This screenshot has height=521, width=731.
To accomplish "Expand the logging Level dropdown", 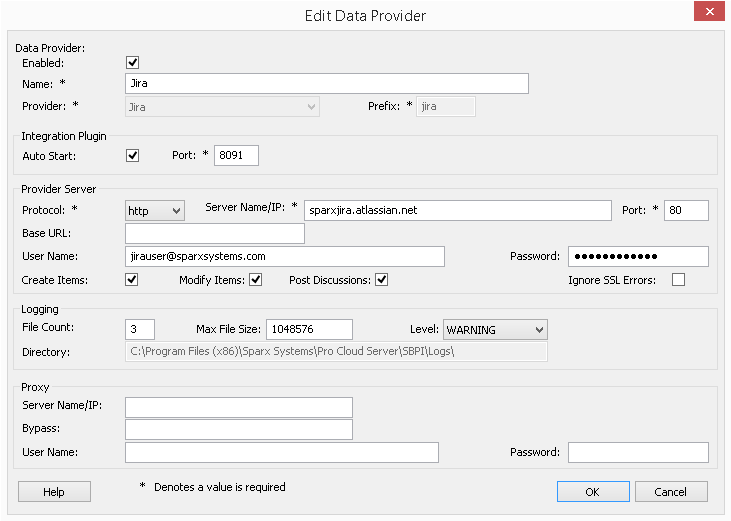I will (495, 329).
